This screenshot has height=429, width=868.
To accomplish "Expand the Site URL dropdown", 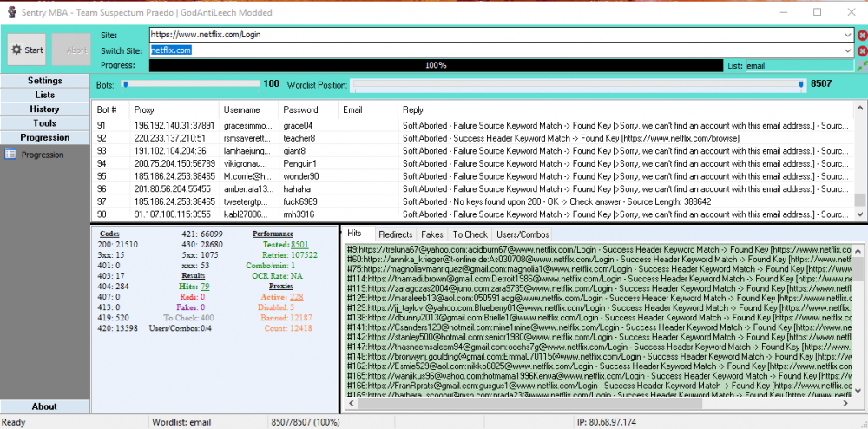I will (847, 35).
